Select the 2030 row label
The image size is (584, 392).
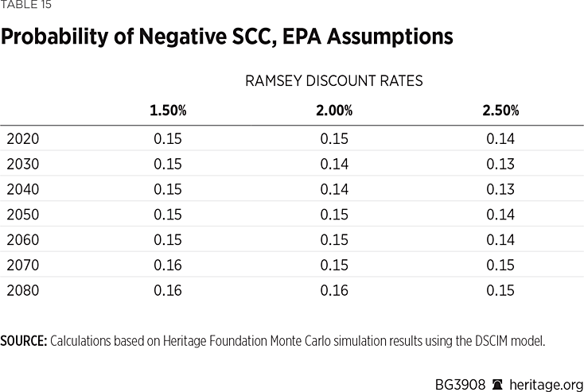[22, 165]
